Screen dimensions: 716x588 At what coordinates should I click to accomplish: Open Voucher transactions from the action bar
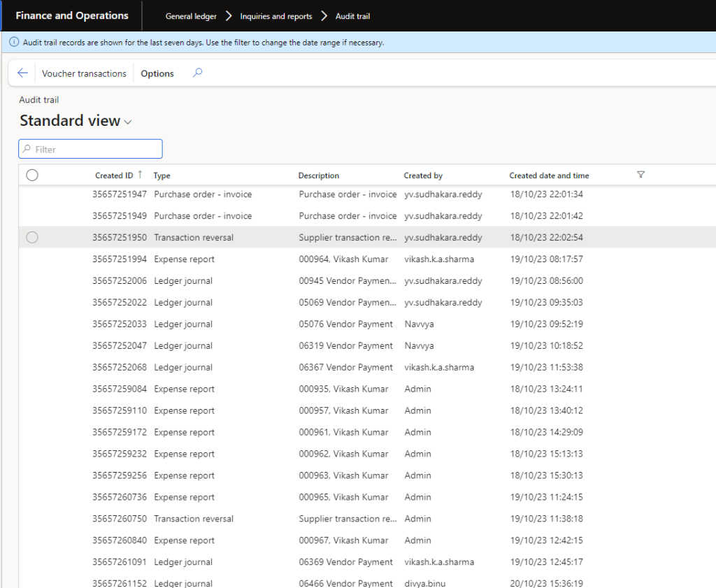84,73
